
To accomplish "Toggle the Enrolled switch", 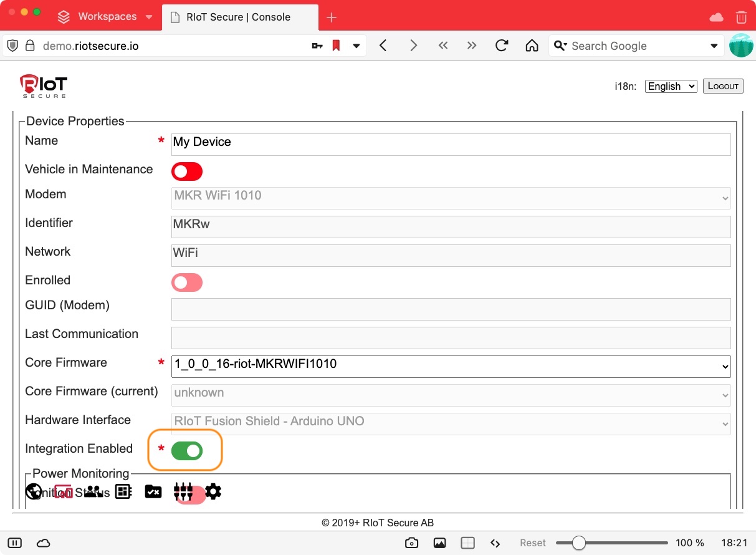I will 187,282.
